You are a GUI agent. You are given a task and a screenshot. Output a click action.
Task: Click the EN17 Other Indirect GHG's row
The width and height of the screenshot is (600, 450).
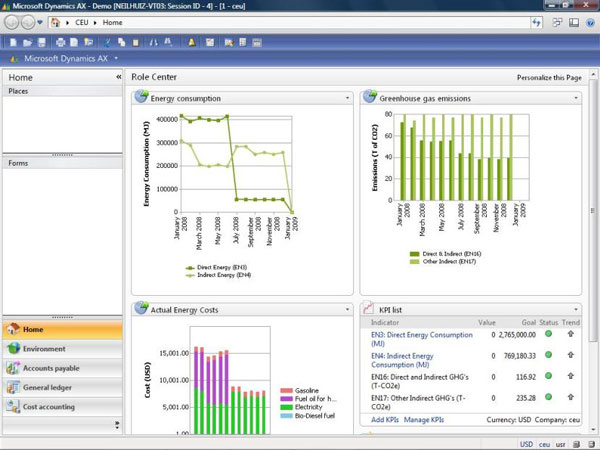click(x=471, y=402)
